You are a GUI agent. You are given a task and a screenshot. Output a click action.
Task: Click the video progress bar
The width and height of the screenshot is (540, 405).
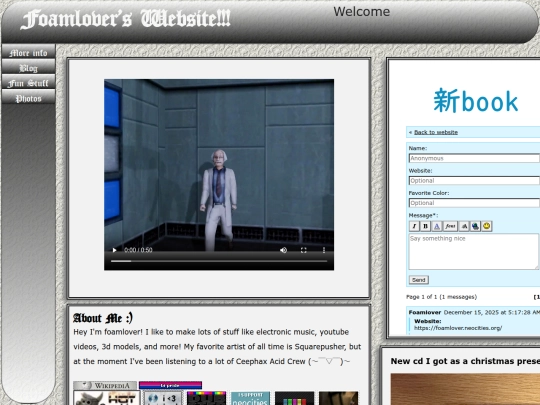click(219, 261)
